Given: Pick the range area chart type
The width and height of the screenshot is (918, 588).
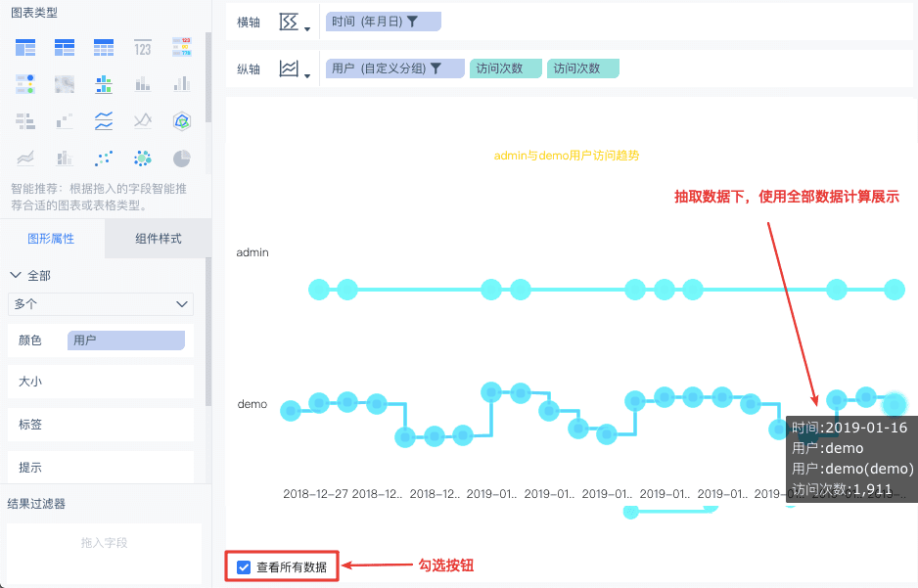Looking at the screenshot, I should click(25, 158).
